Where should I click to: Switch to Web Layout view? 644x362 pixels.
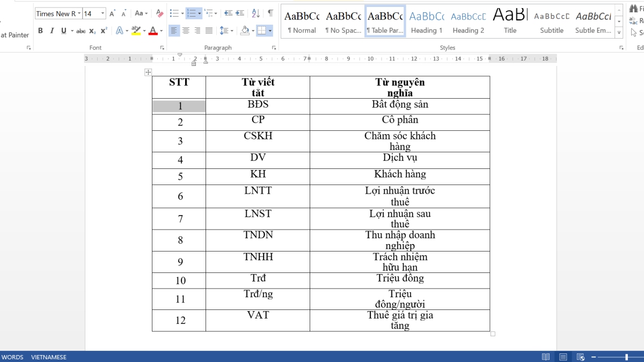[581, 357]
